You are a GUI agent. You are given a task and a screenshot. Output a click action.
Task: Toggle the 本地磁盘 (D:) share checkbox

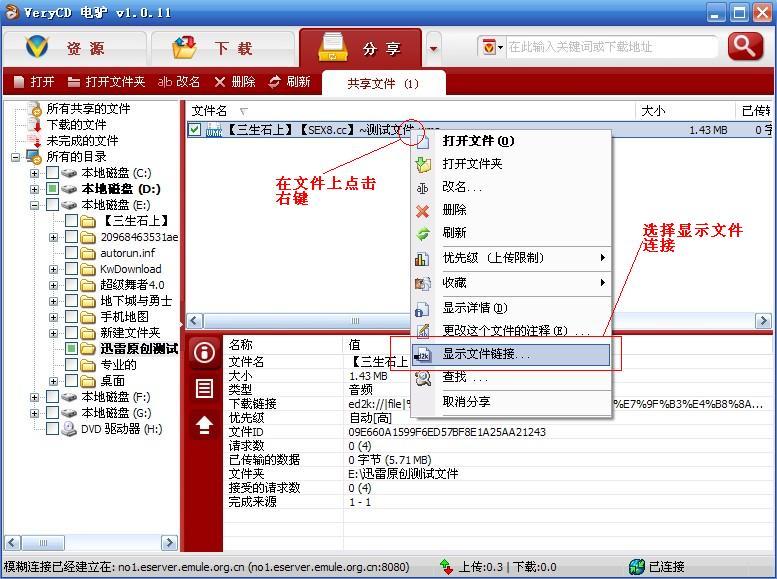(x=53, y=189)
